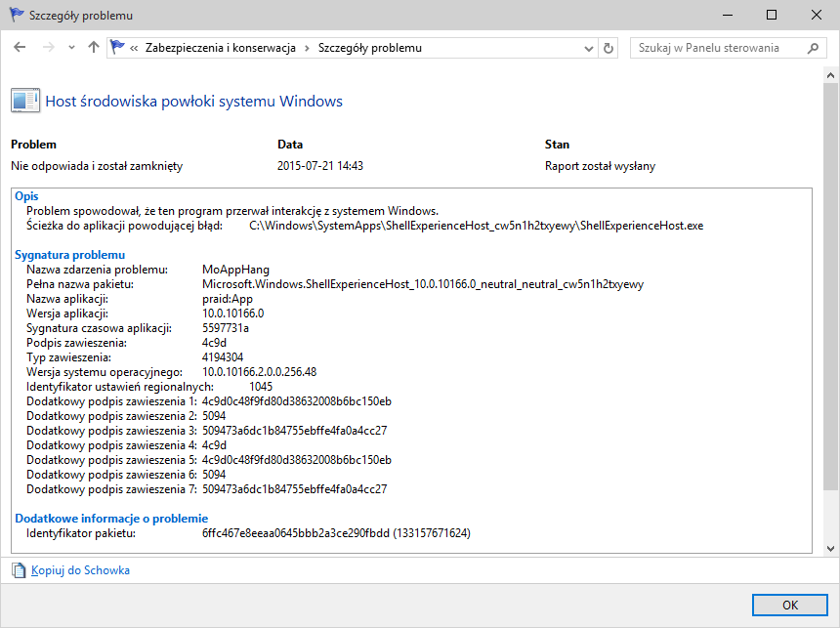Close the Szczegóły problemu window

click(x=816, y=15)
